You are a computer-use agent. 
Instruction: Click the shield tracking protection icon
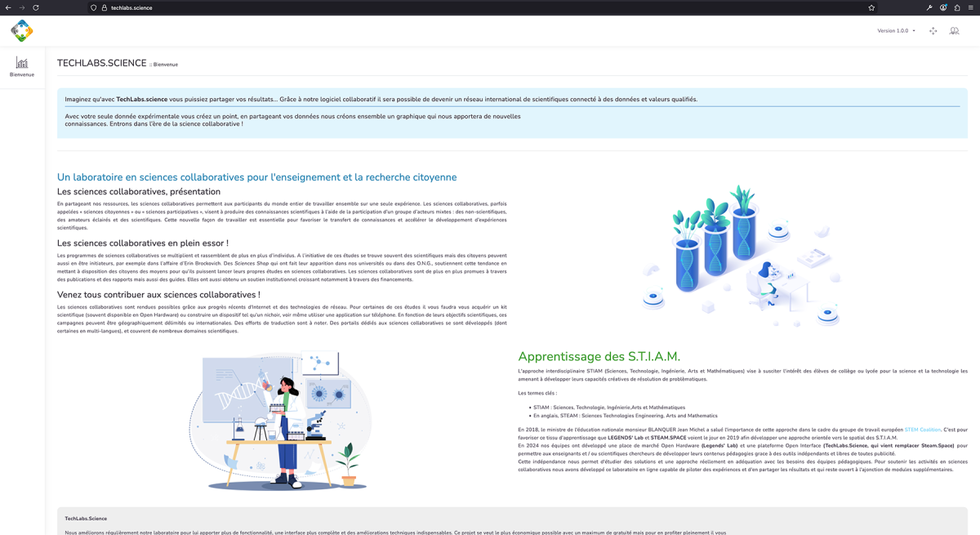94,7
